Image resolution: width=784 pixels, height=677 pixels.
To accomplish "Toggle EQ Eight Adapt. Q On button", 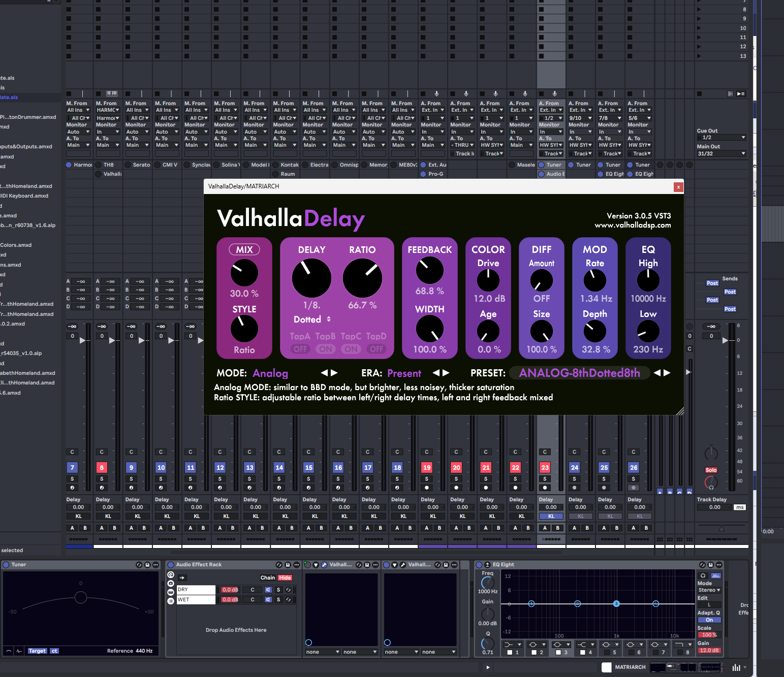I will tap(709, 620).
